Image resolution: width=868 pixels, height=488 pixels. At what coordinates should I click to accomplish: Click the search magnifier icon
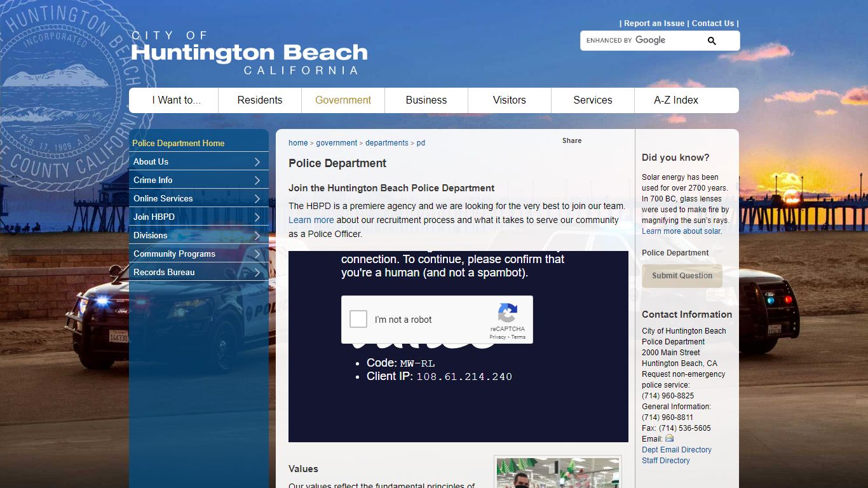tap(711, 40)
